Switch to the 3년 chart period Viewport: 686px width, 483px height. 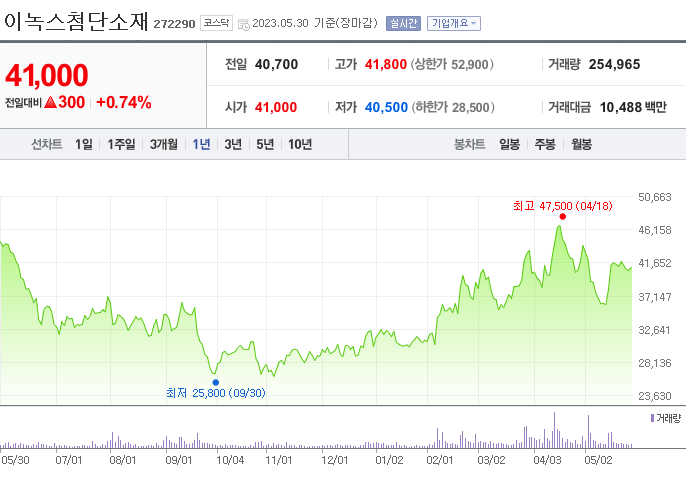coord(233,144)
